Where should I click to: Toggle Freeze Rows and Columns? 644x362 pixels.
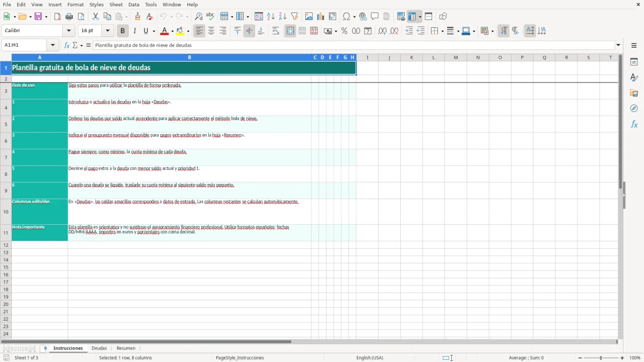(412, 17)
